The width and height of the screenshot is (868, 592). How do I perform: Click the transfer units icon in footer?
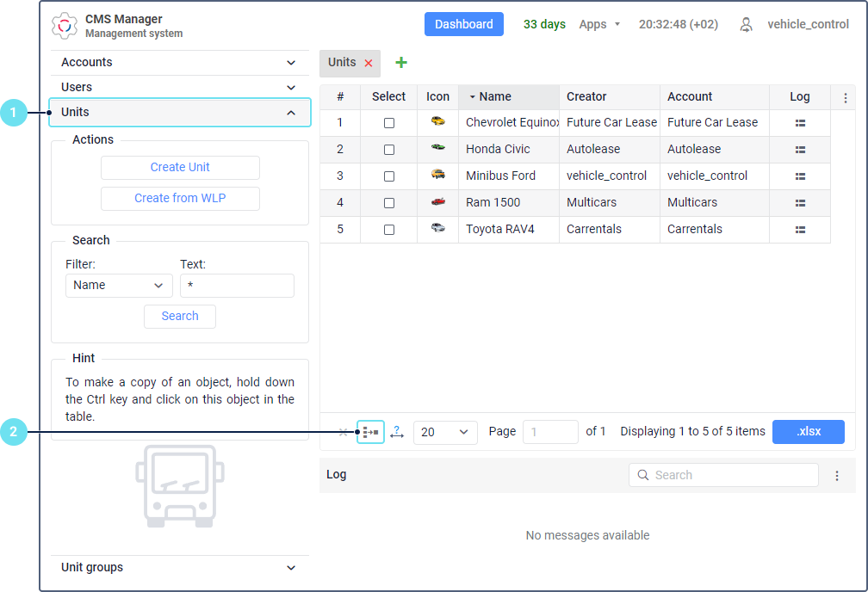pyautogui.click(x=370, y=432)
